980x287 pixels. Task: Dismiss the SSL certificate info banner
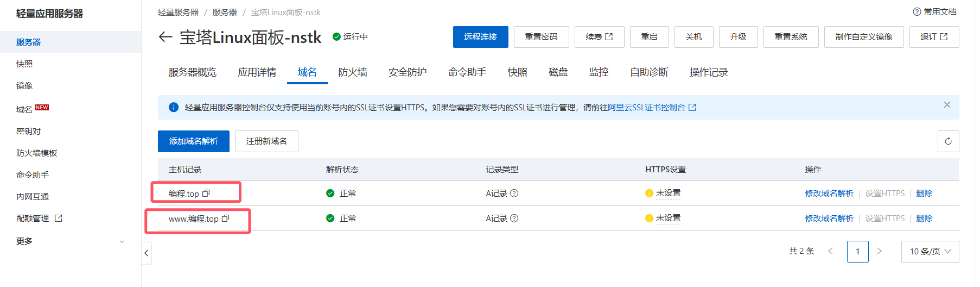click(x=947, y=105)
